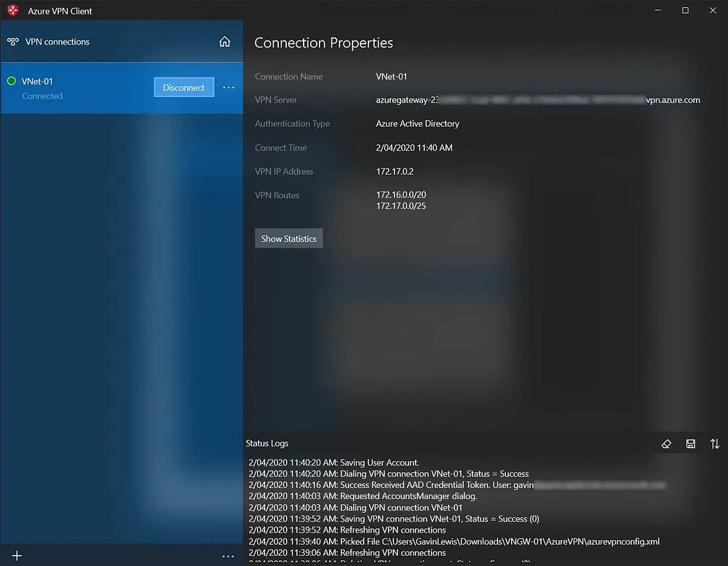This screenshot has width=728, height=566.
Task: Select the VNet-01 connection entry
Action: tap(122, 88)
